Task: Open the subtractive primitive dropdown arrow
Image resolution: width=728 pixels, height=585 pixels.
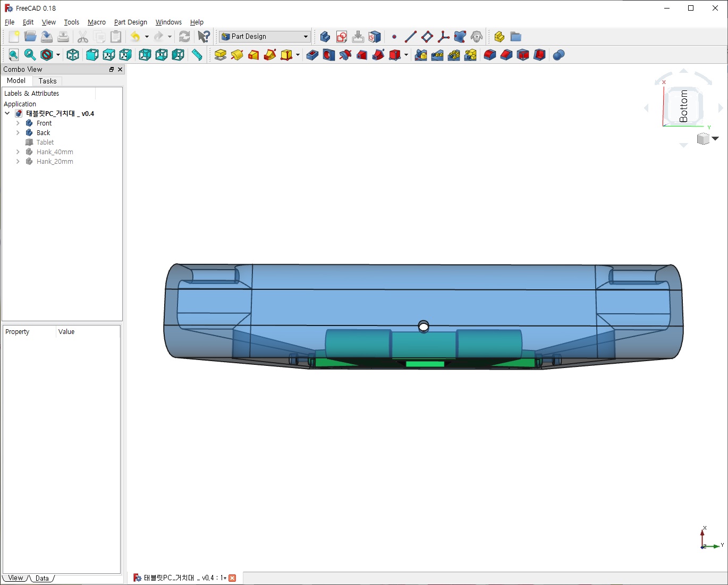Action: click(x=406, y=55)
